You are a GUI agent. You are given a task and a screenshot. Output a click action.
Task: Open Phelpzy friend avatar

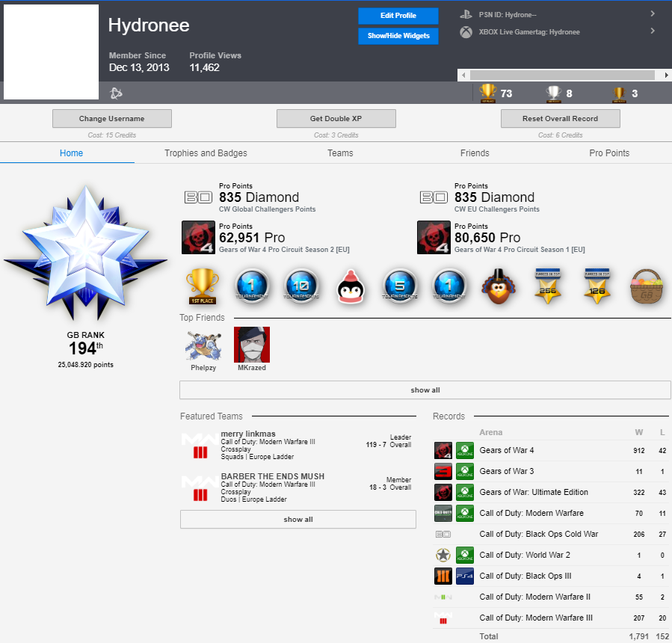203,345
